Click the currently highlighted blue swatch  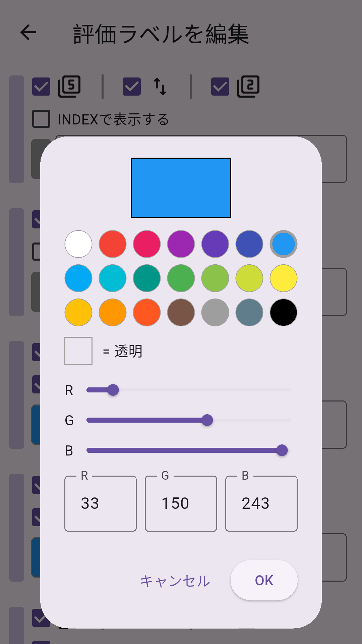tap(283, 244)
